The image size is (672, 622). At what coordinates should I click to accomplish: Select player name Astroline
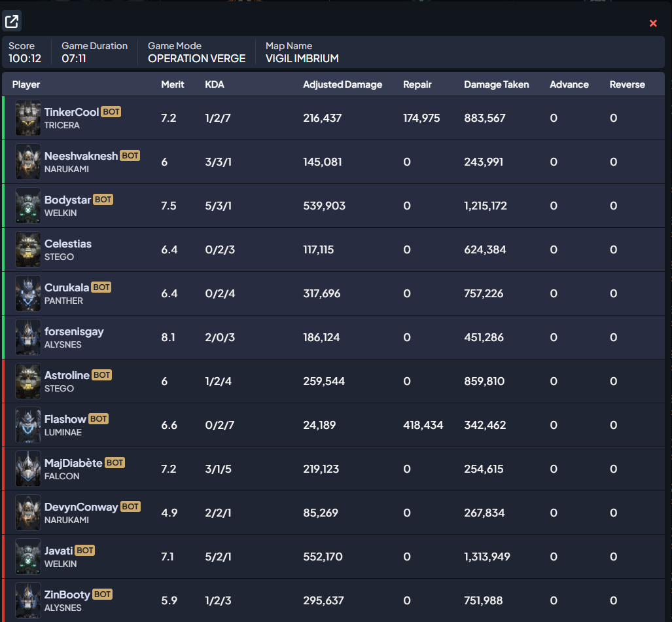pos(67,375)
